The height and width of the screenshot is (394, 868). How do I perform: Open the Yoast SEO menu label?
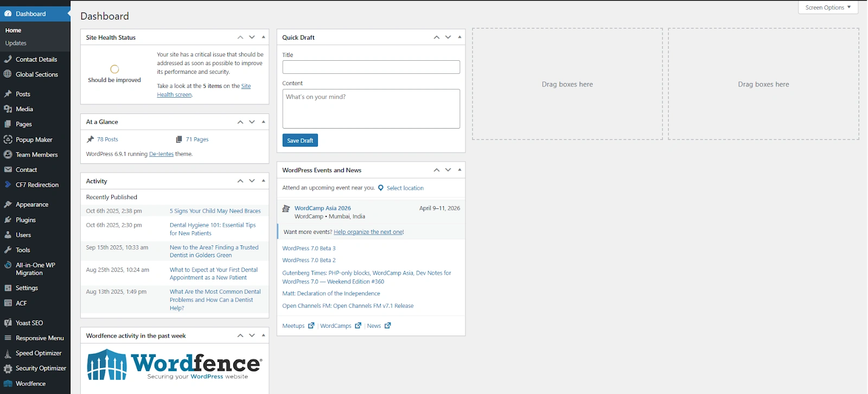(x=29, y=323)
